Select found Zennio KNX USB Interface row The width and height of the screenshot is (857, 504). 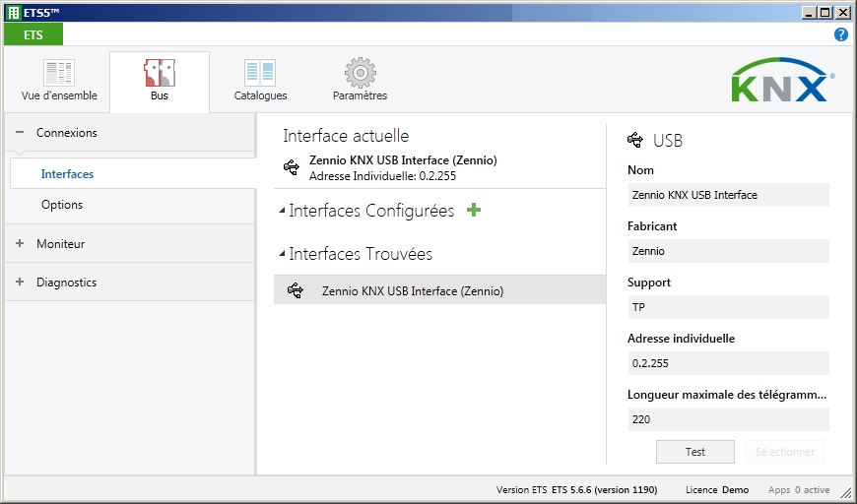(x=440, y=290)
